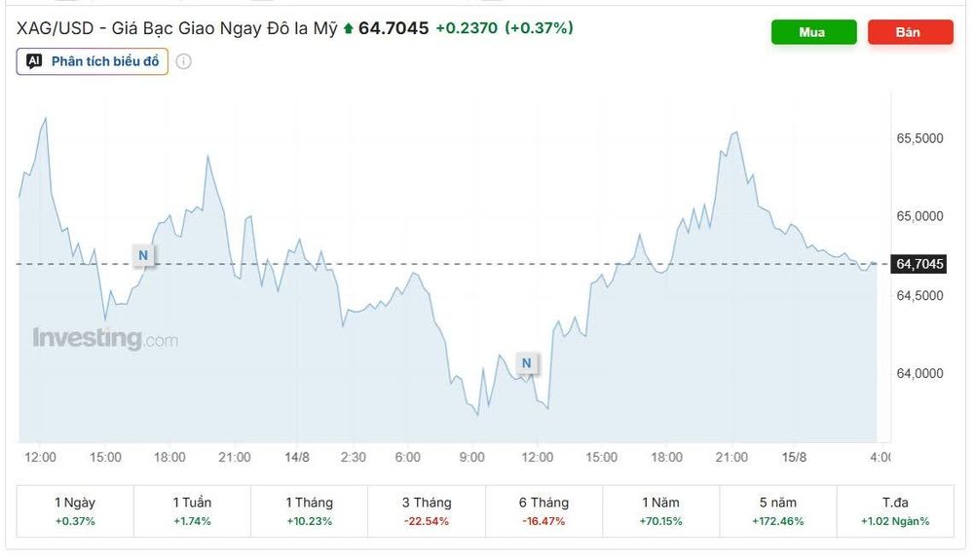This screenshot has height=560, width=974.
Task: Click the N news marker near 18:00
Action: point(143,255)
